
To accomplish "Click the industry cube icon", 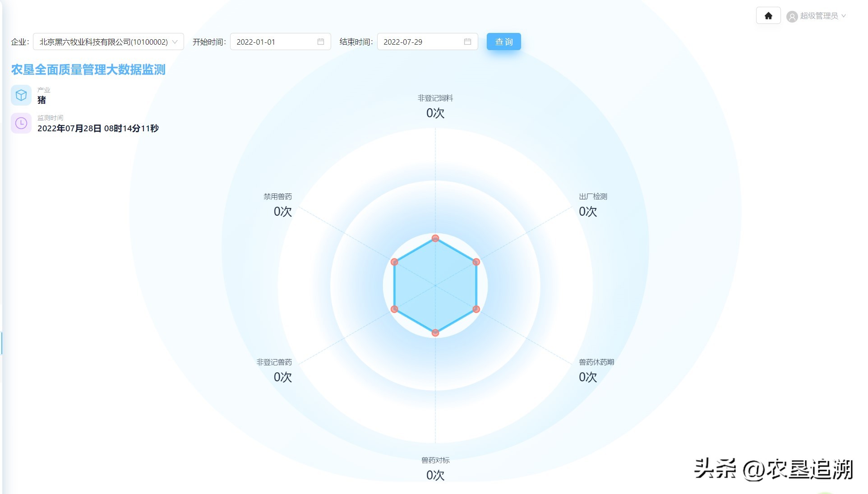I will click(x=21, y=95).
